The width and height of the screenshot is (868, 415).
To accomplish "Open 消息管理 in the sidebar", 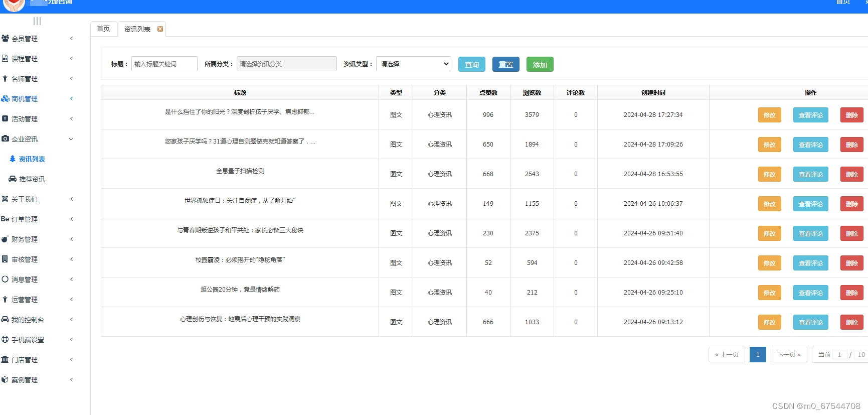I will pos(25,280).
